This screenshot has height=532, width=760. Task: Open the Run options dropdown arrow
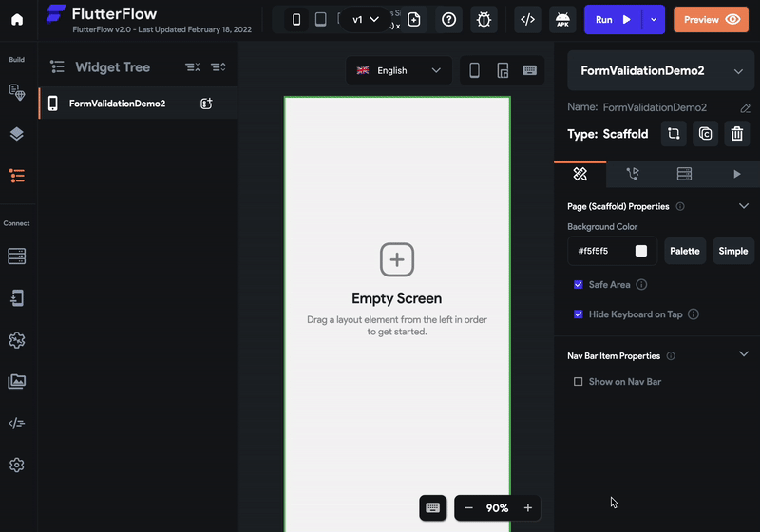(654, 19)
